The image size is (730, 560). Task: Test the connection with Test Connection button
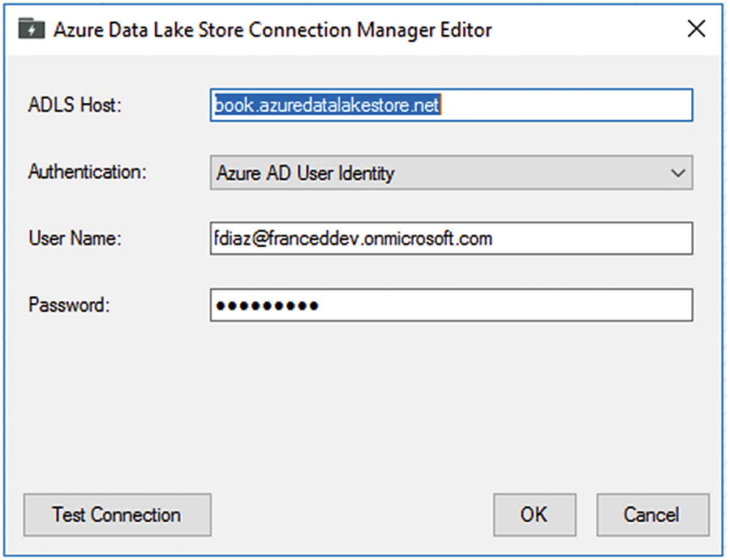point(118,515)
